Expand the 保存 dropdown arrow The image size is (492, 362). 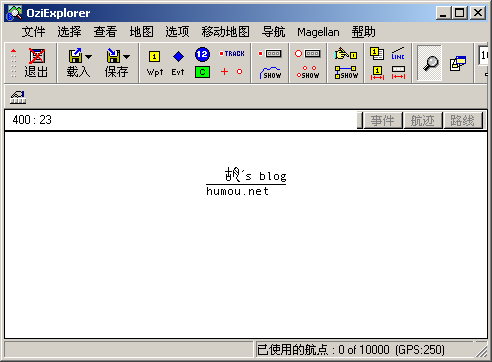coord(127,57)
